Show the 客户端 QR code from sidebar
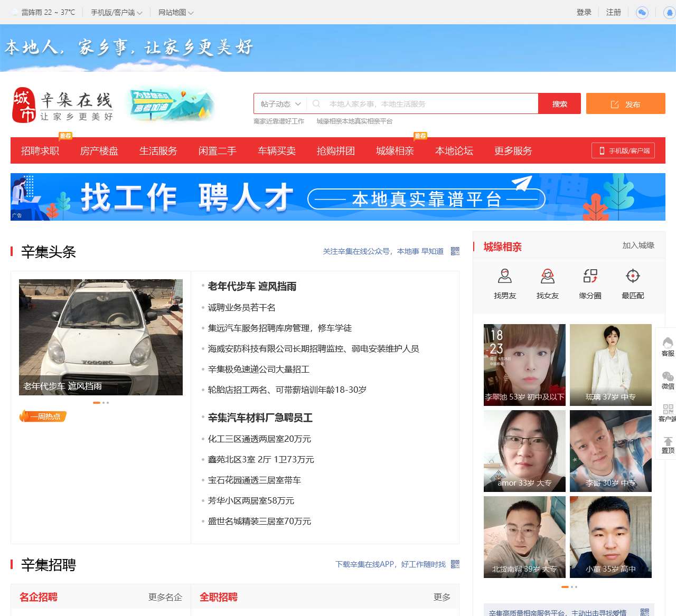Viewport: 676px width, 616px height. click(x=668, y=412)
